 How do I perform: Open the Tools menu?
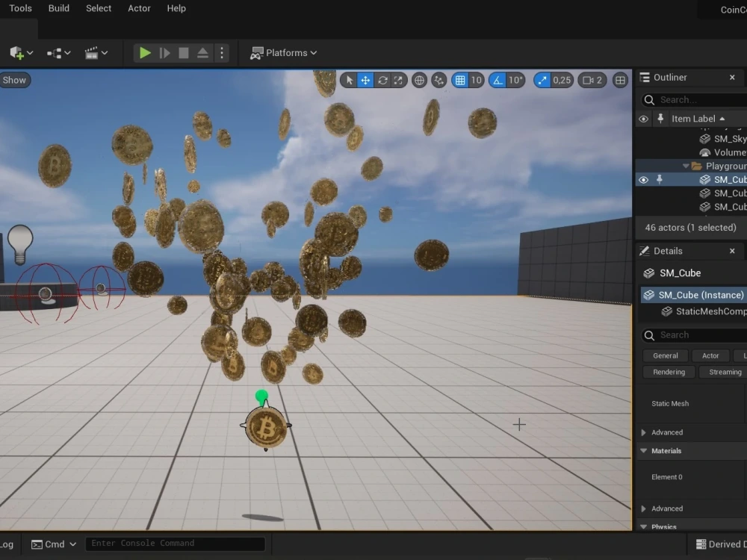click(19, 8)
